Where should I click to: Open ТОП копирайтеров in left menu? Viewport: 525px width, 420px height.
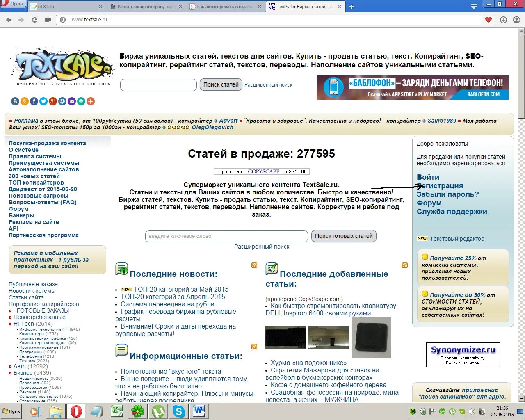tap(36, 183)
